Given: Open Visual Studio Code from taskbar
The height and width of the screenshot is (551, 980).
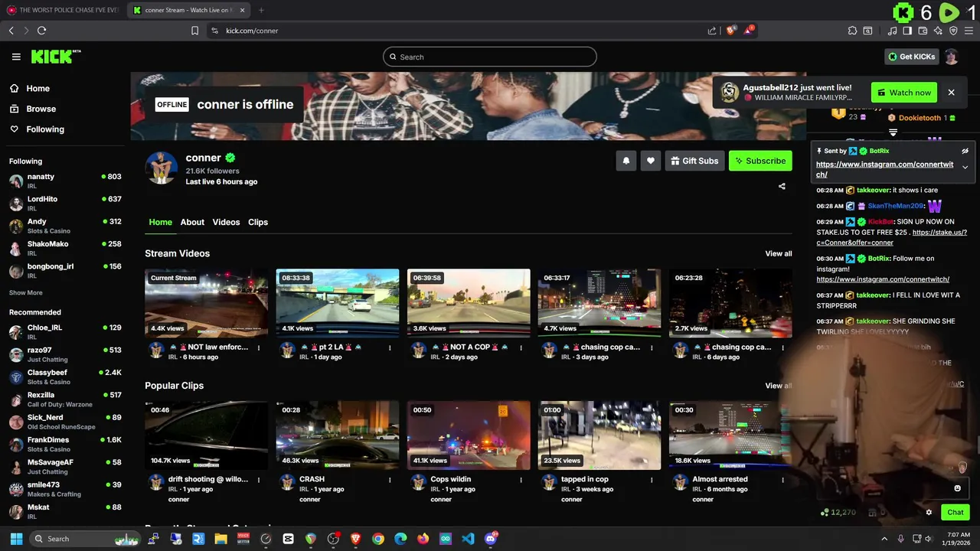Looking at the screenshot, I should pyautogui.click(x=468, y=539).
